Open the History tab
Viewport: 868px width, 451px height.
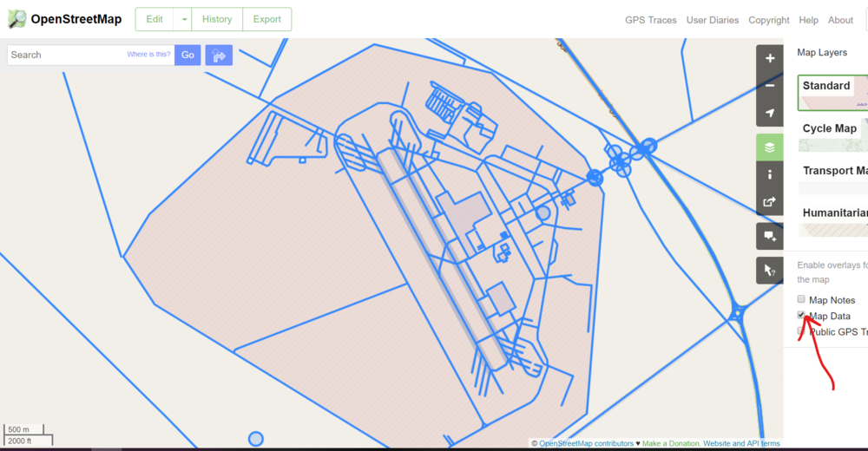pyautogui.click(x=217, y=19)
